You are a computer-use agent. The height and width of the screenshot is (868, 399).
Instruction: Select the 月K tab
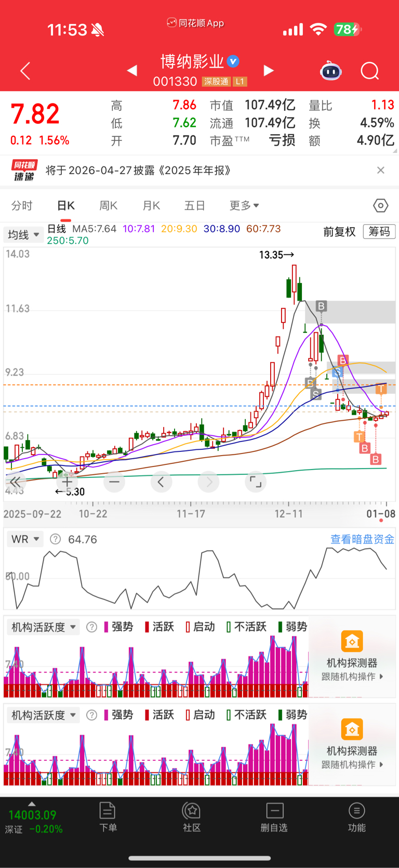(x=151, y=205)
